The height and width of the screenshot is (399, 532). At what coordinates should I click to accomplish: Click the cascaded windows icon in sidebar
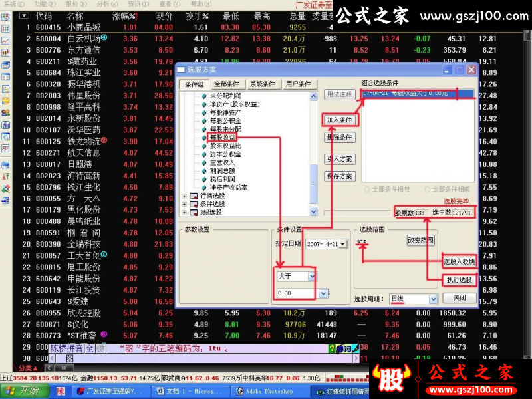tap(5, 65)
